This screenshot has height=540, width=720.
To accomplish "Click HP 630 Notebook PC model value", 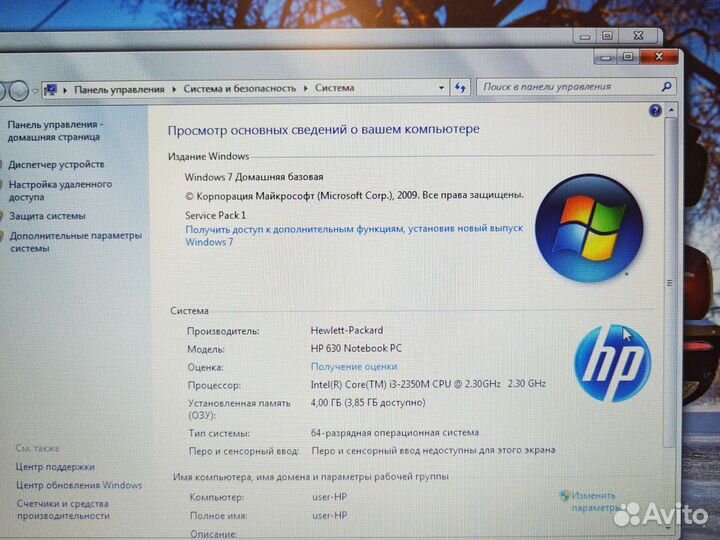I will point(356,349).
